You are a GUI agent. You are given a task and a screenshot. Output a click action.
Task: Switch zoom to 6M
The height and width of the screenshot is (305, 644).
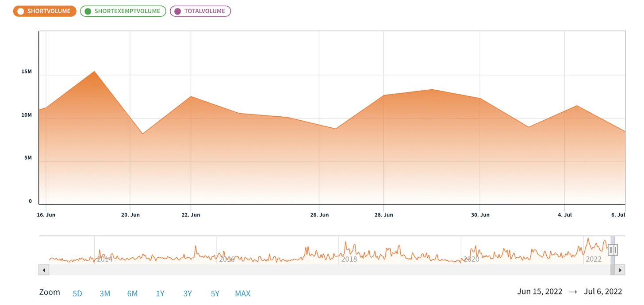132,294
